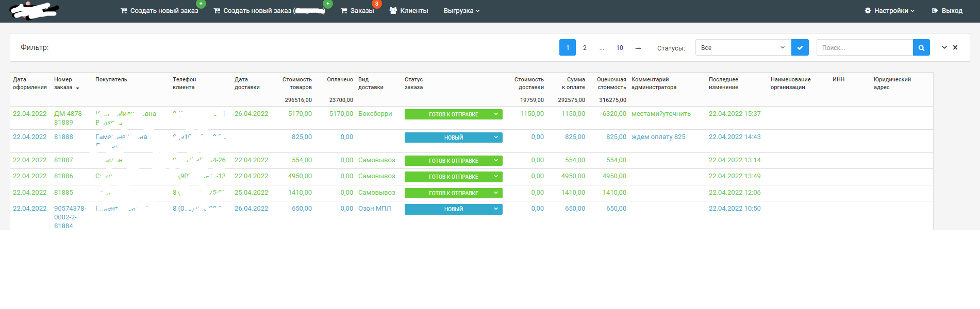Sort by Номер заказа column
The height and width of the screenshot is (309, 980).
[x=67, y=83]
